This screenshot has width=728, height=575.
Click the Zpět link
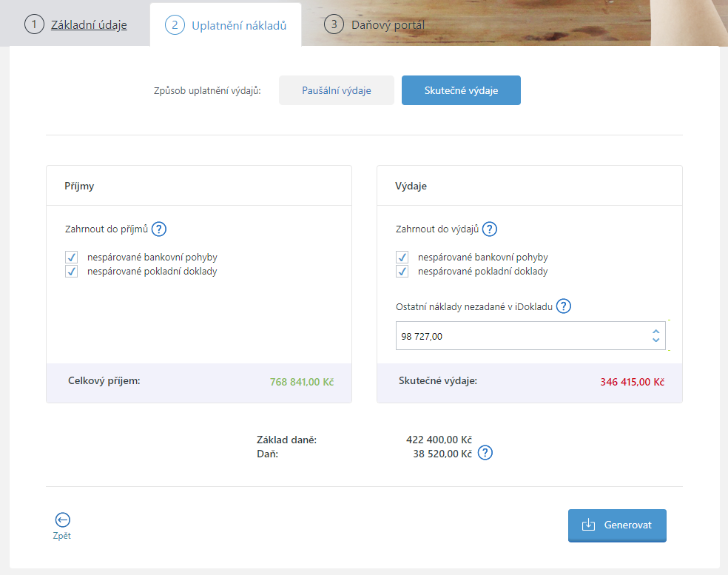pos(61,536)
